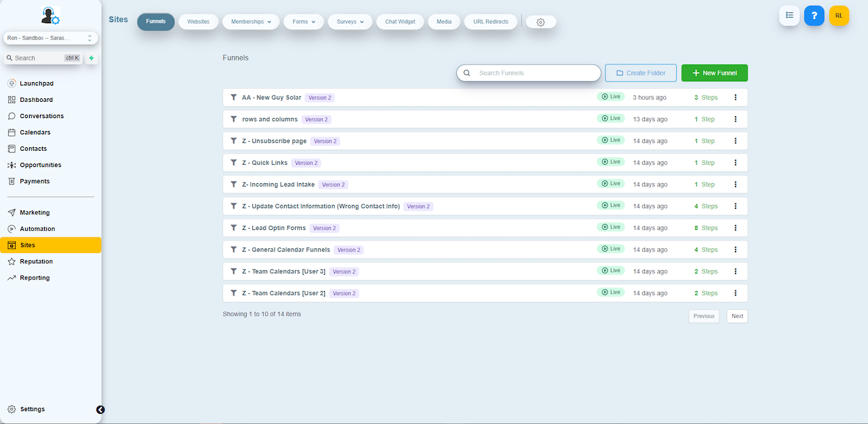Screen dimensions: 868x424
Task: Collapse the sidebar with the arrow icon
Action: 100,410
